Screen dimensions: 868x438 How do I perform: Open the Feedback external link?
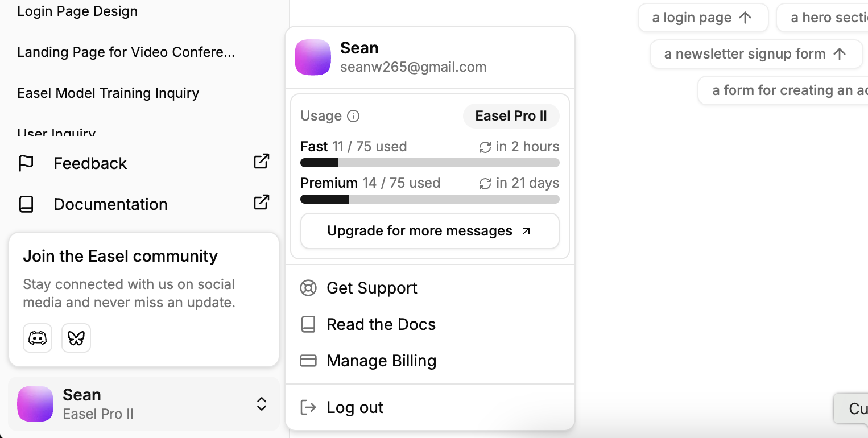coord(261,161)
